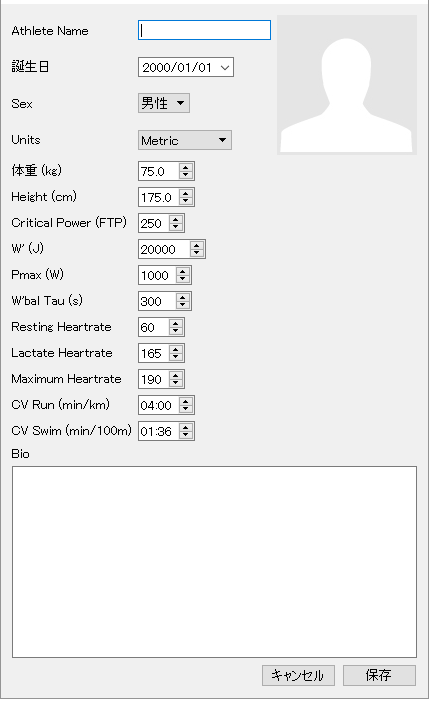
Task: Click inside the Bio text area
Action: pyautogui.click(x=214, y=562)
